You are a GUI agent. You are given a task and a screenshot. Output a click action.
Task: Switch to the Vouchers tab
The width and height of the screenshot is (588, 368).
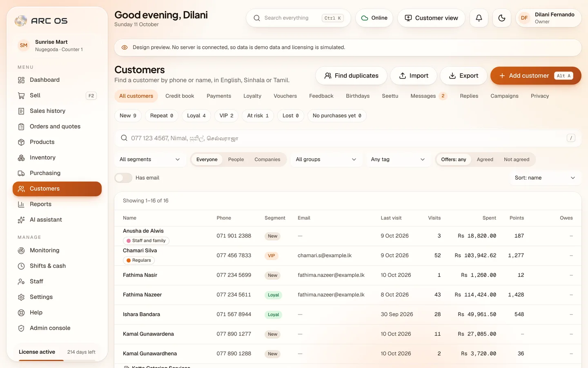(285, 96)
